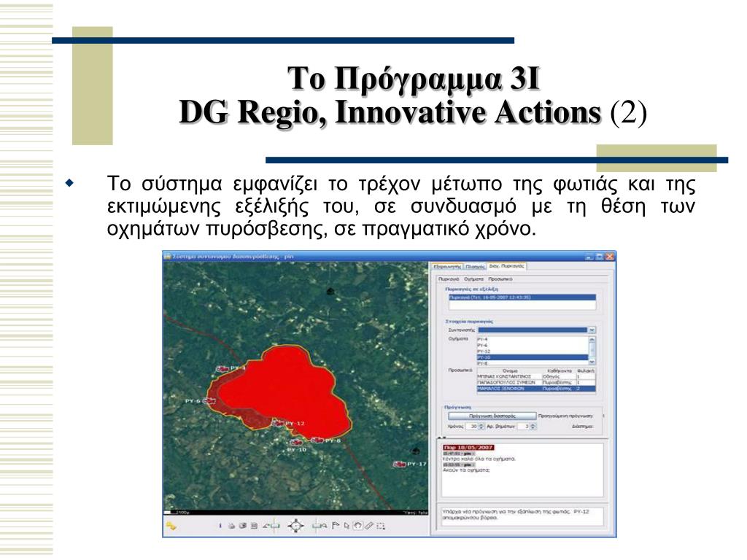Close the fire coordination window
747x560 pixels.
[611, 257]
